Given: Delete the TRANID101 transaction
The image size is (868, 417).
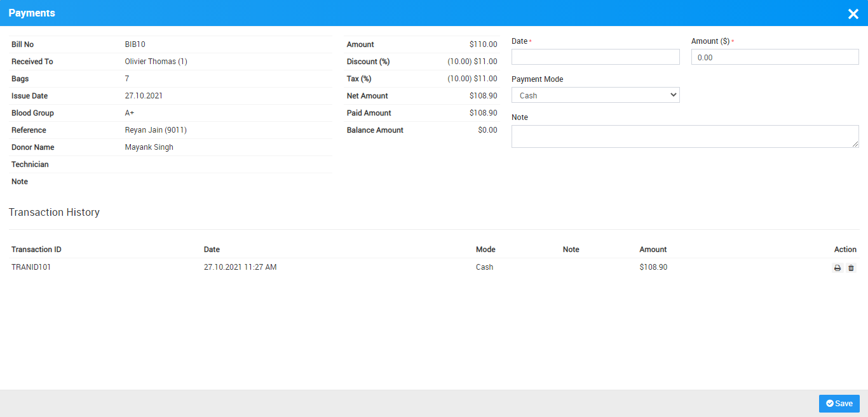Looking at the screenshot, I should pos(851,268).
